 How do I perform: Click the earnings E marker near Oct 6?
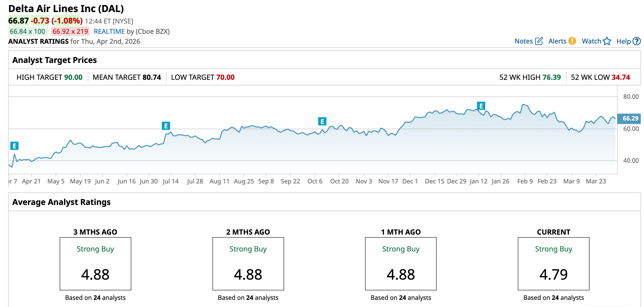[x=322, y=122]
